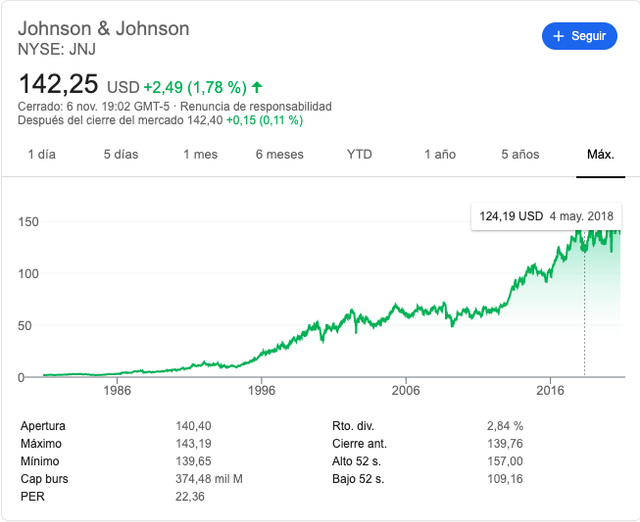Click the Johnson & Johnson title
This screenshot has width=640, height=522.
[104, 29]
